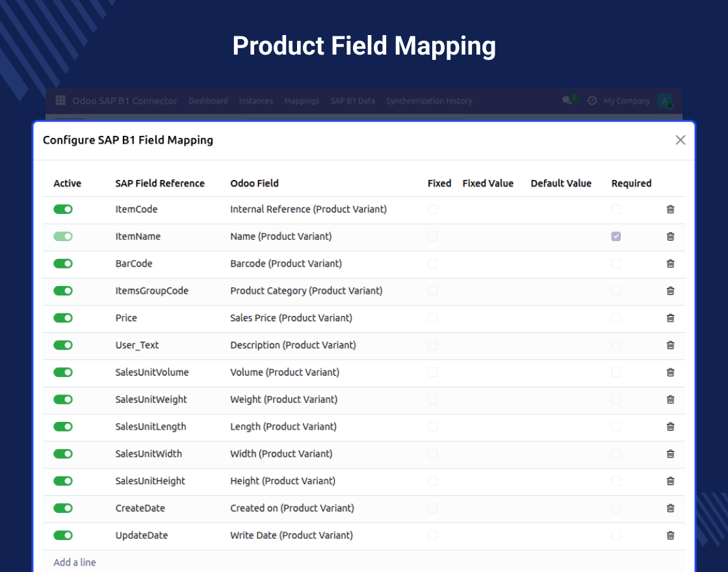
Task: Open the messages chat icon
Action: pos(567,100)
